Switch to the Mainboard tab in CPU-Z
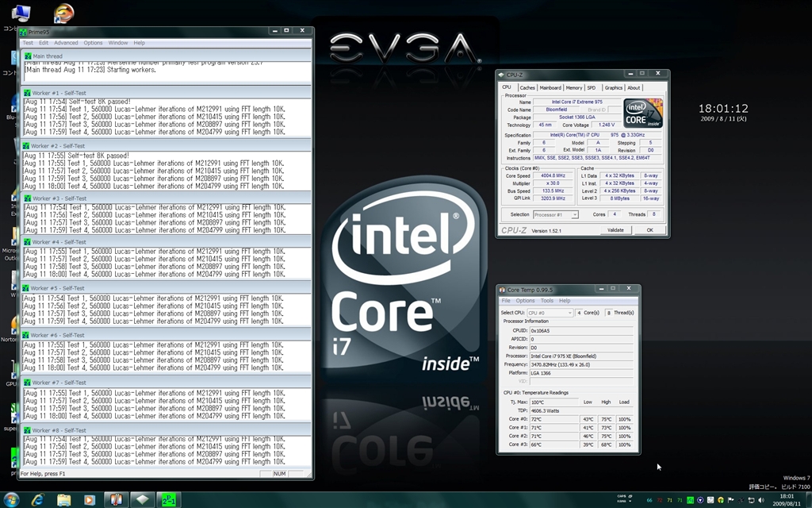 [550, 87]
